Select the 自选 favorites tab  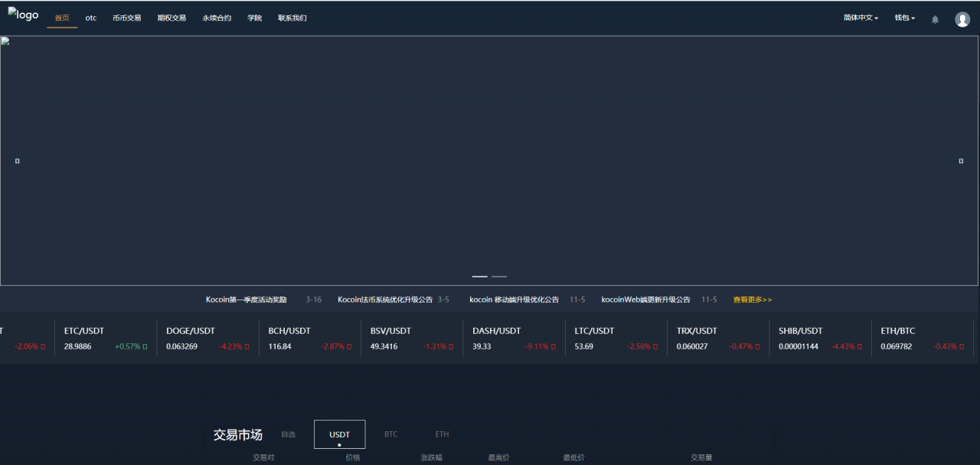click(288, 434)
